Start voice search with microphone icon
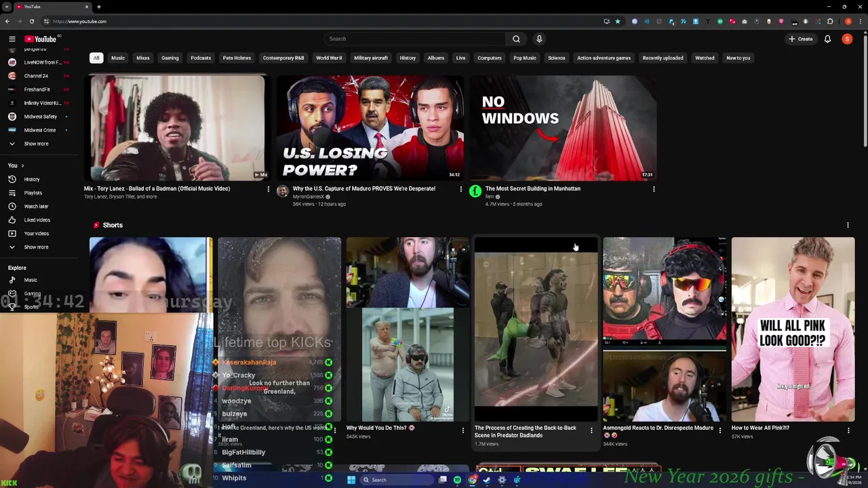 539,39
